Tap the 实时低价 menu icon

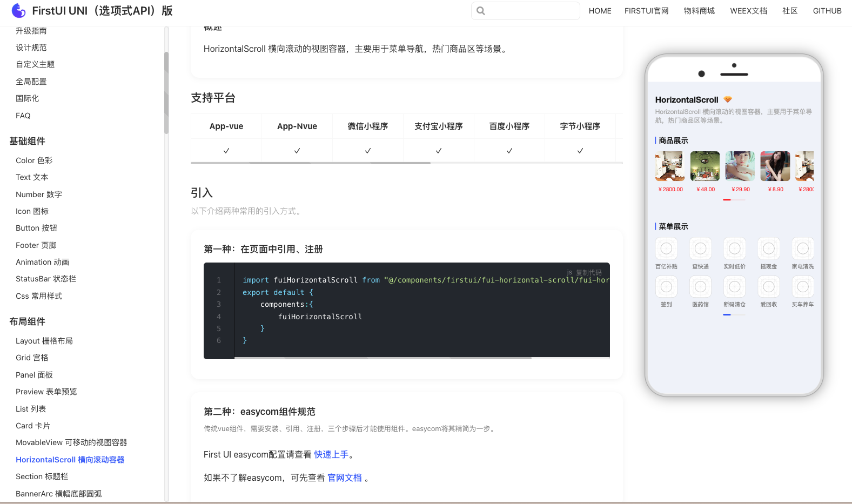coord(734,248)
